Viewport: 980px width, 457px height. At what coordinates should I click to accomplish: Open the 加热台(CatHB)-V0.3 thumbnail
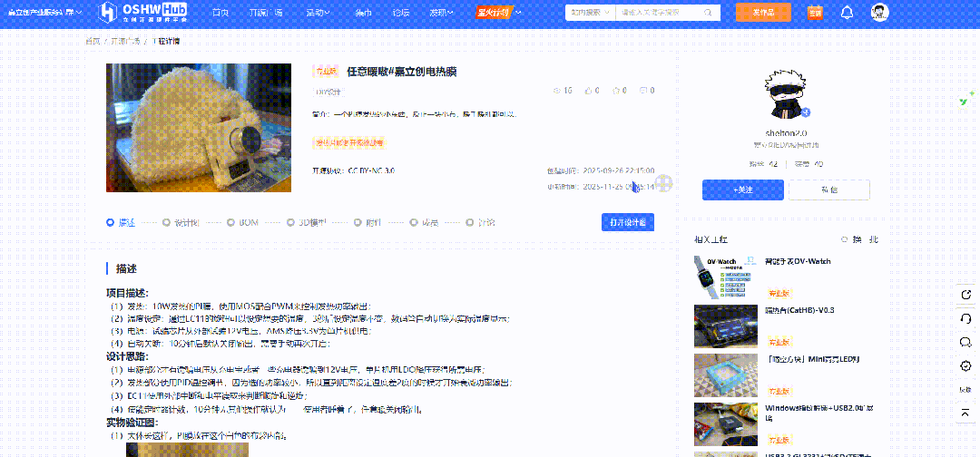(x=726, y=326)
